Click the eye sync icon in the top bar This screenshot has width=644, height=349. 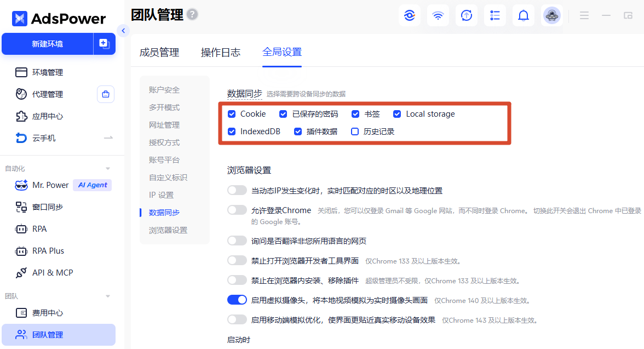pos(410,16)
